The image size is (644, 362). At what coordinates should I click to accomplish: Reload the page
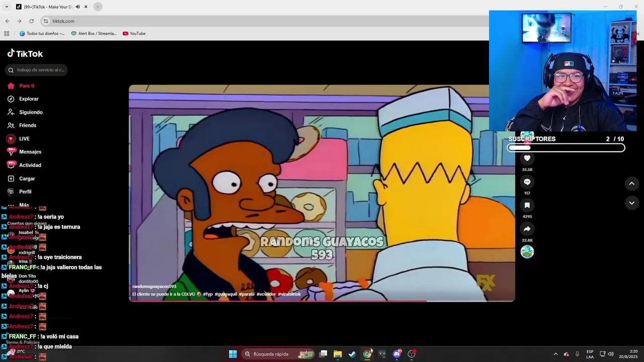pos(31,21)
